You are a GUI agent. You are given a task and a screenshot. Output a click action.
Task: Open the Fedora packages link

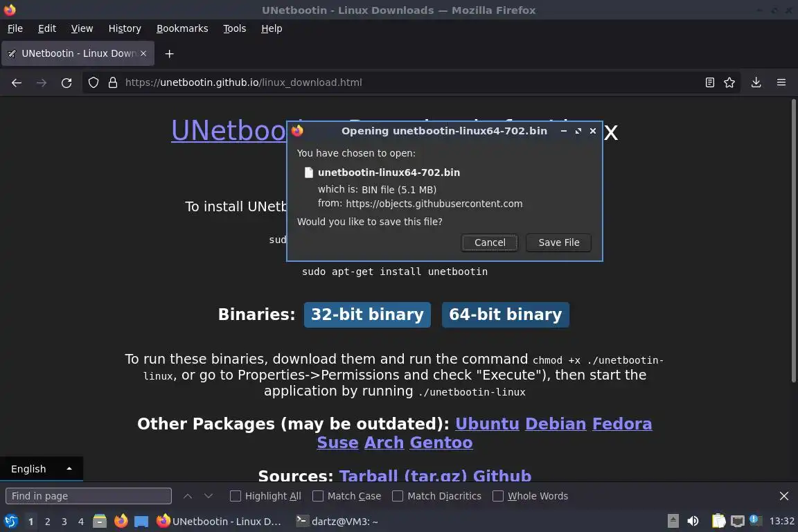pos(622,424)
